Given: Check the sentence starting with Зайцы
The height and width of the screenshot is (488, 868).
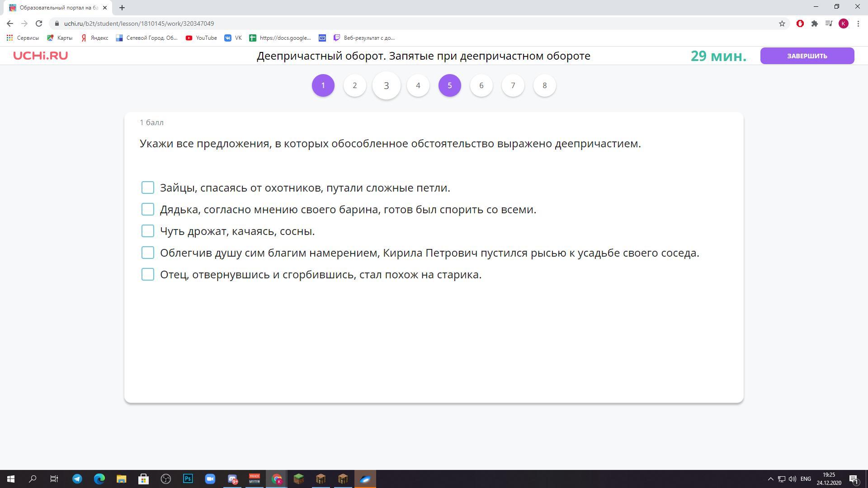Looking at the screenshot, I should click(148, 188).
